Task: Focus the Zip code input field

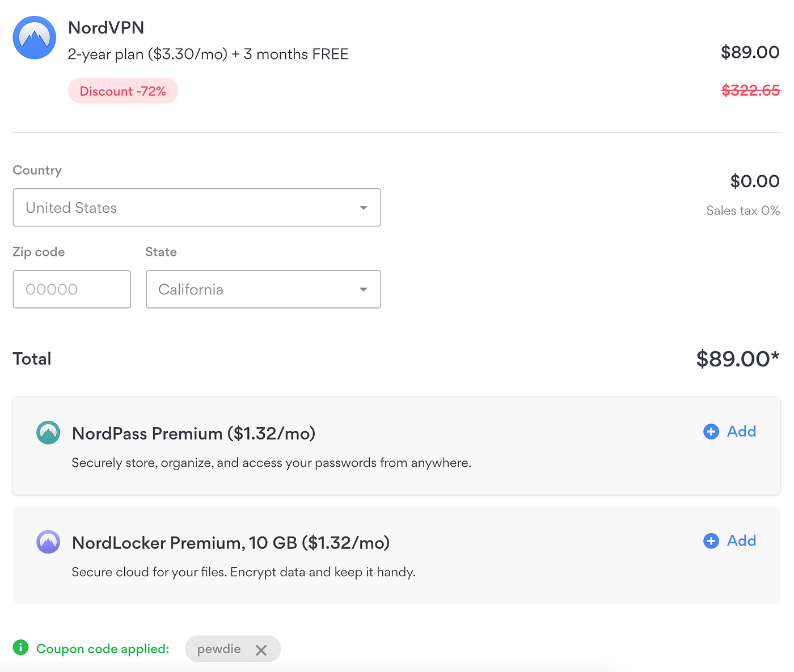Action: coord(72,289)
